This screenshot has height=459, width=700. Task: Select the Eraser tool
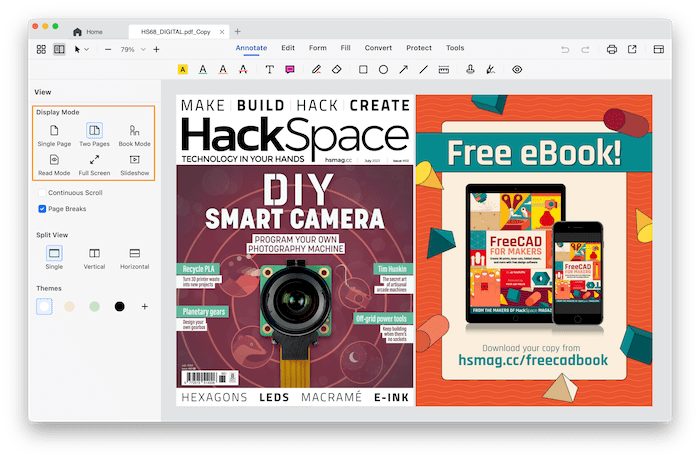(337, 70)
